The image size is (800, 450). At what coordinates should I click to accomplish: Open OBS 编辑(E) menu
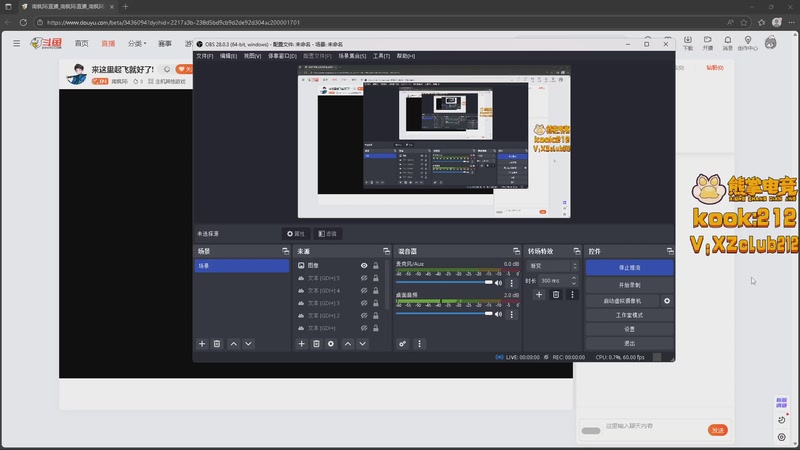[228, 56]
